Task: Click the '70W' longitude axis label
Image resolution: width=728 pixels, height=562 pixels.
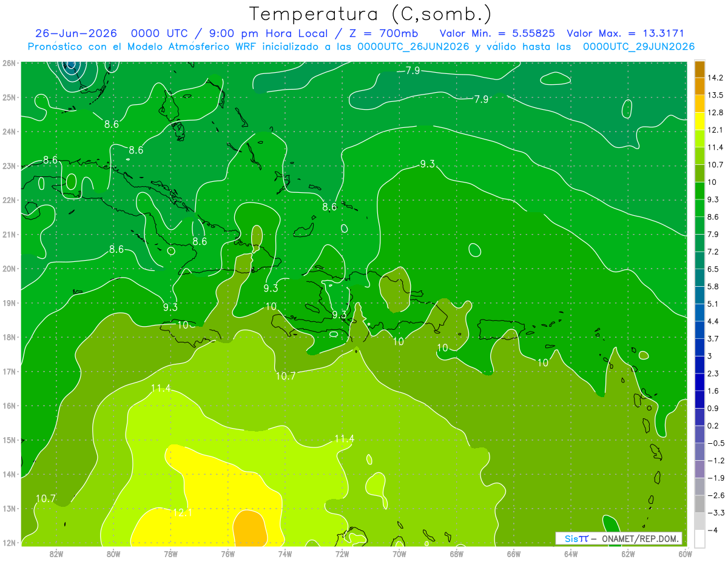Action: click(x=399, y=554)
